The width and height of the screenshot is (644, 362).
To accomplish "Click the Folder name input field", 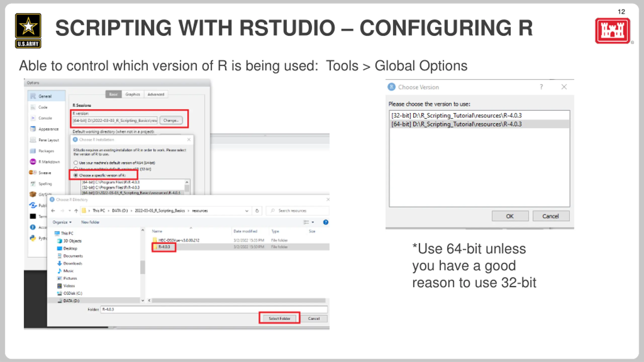I will [x=214, y=309].
